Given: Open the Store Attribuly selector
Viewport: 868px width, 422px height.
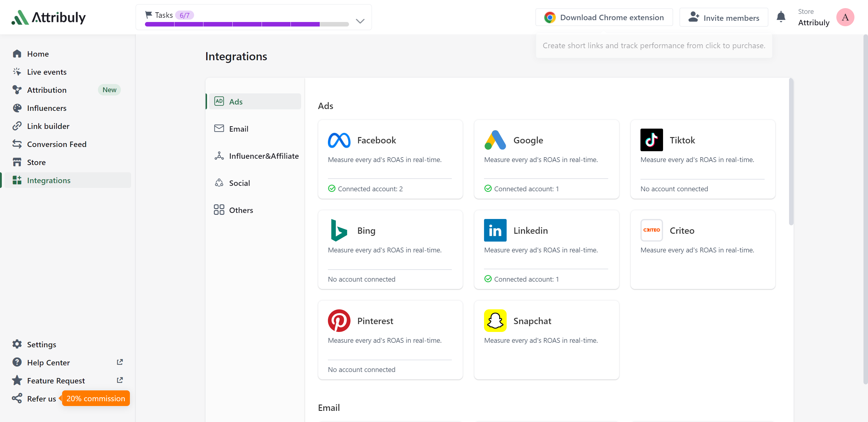Looking at the screenshot, I should pyautogui.click(x=813, y=17).
